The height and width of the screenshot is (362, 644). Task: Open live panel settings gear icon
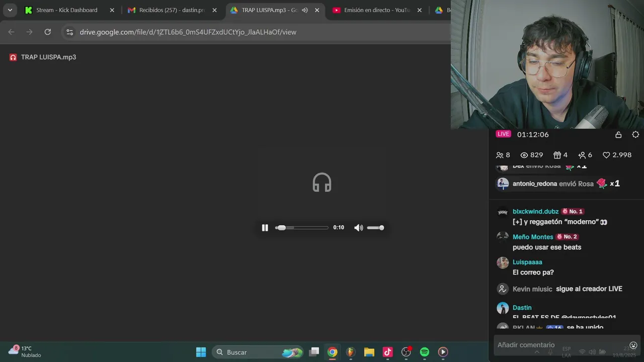point(635,135)
